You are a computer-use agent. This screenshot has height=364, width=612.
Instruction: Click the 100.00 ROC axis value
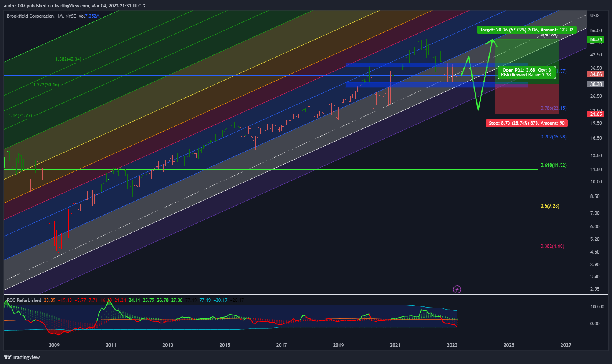(597, 307)
